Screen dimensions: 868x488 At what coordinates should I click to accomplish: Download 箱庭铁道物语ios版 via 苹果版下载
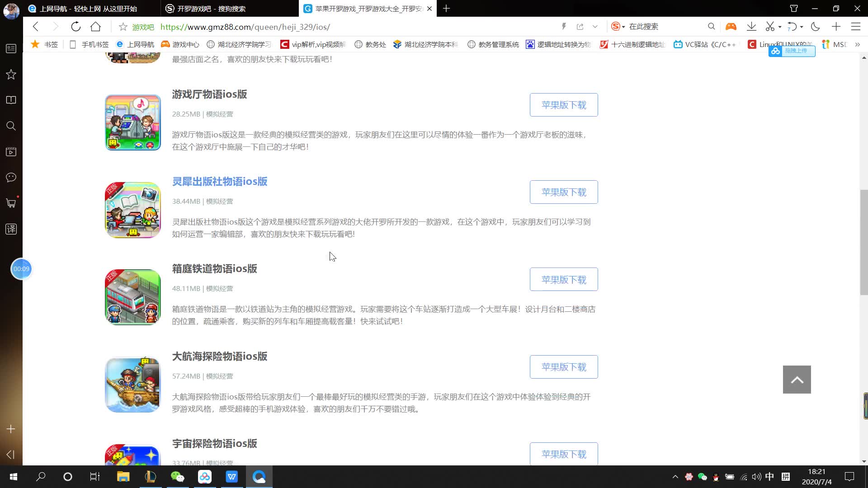pos(564,280)
